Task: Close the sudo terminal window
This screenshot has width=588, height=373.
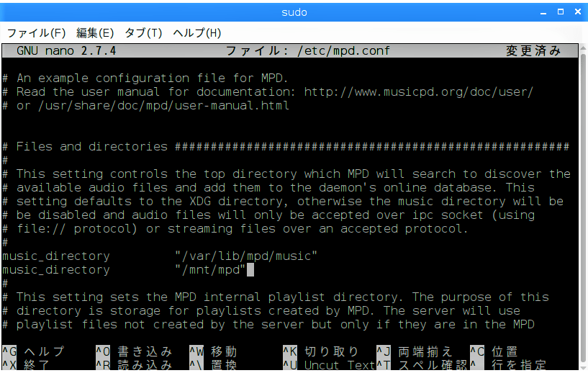Action: point(578,12)
